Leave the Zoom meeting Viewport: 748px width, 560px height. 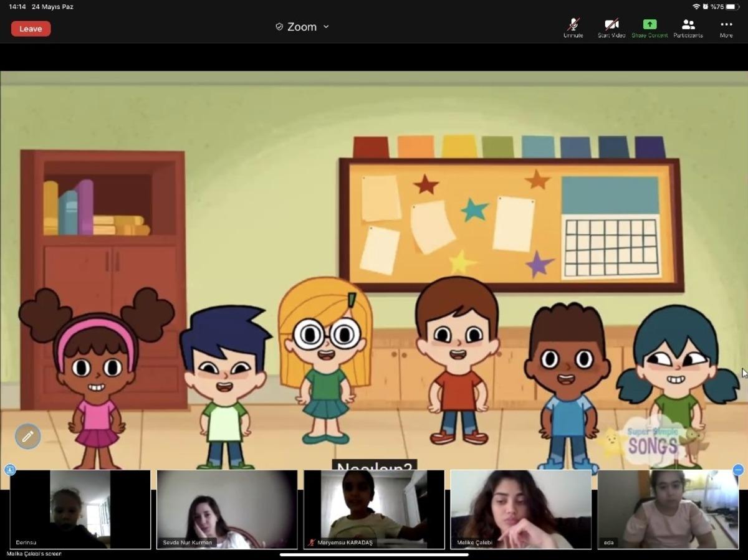coord(31,29)
